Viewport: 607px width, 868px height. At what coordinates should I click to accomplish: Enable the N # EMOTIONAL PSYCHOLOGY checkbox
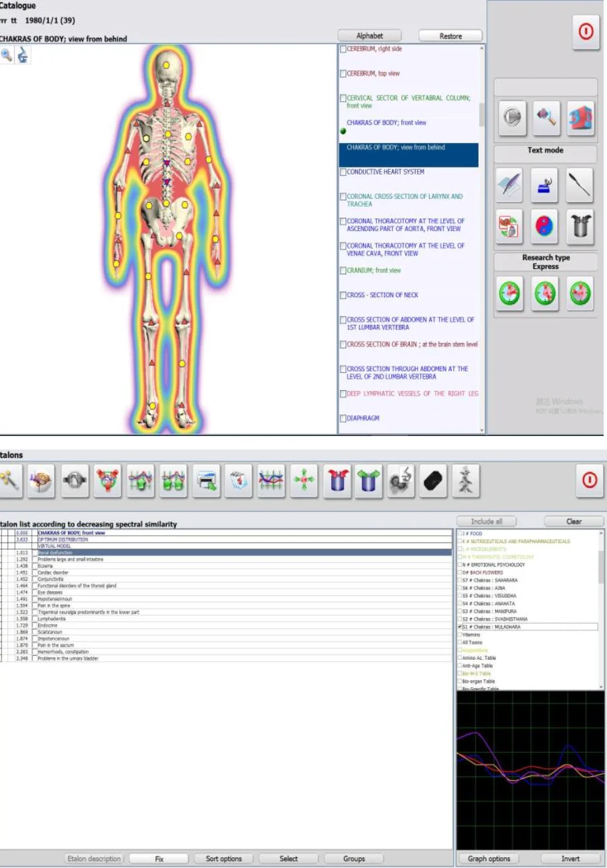(460, 565)
